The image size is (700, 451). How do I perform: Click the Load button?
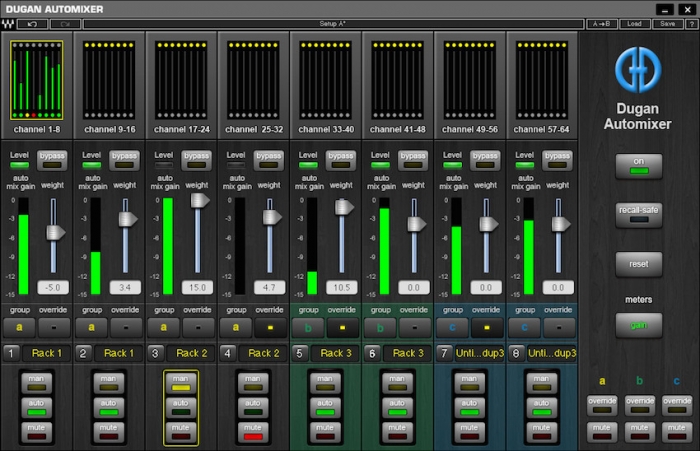(x=634, y=24)
